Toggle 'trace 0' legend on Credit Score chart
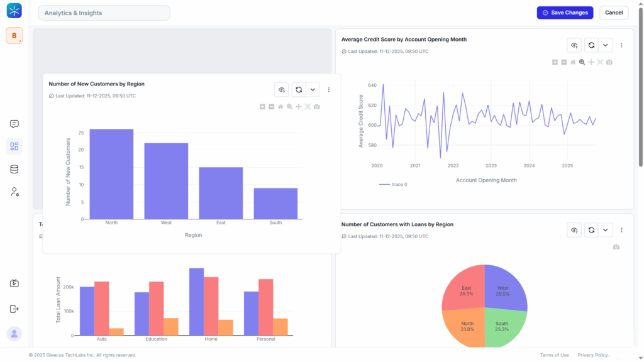This screenshot has height=362, width=644. [393, 185]
